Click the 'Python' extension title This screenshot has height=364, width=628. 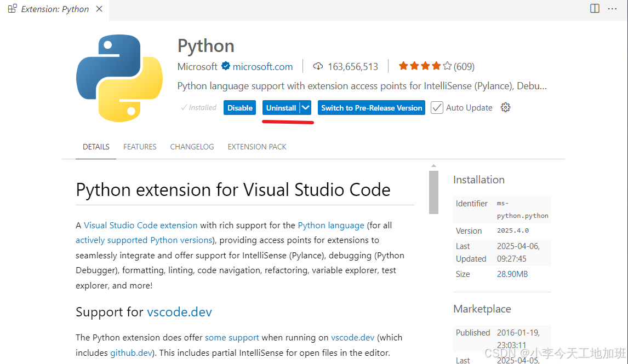pos(206,46)
